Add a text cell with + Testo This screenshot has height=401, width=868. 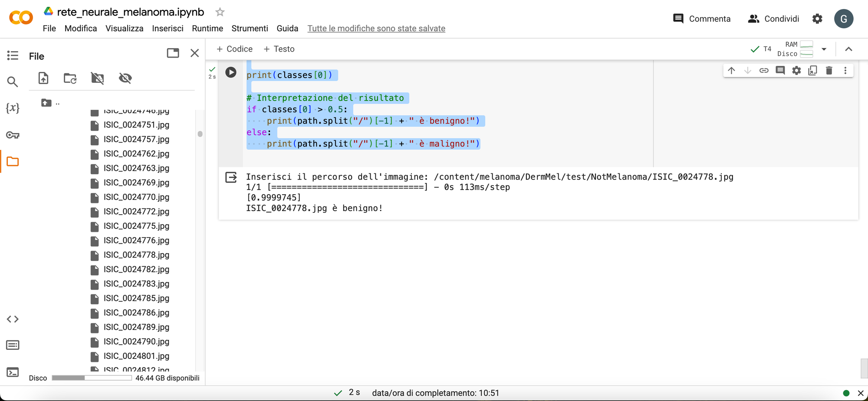tap(279, 49)
